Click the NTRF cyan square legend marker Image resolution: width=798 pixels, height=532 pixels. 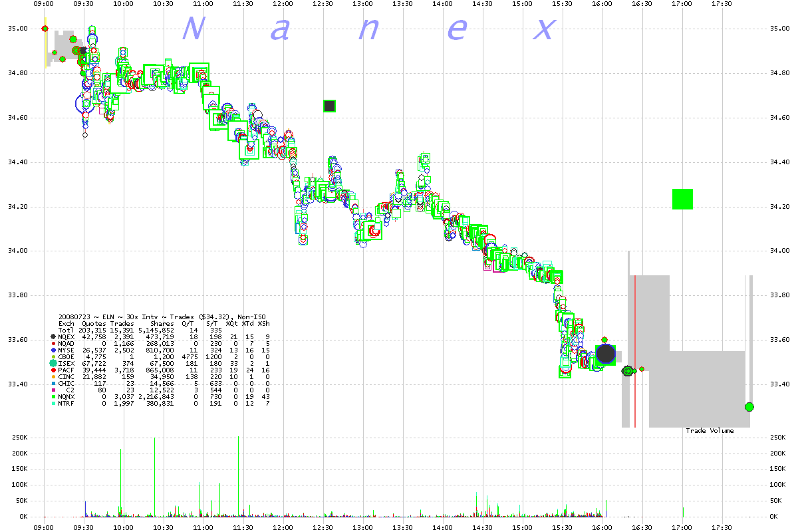(54, 403)
